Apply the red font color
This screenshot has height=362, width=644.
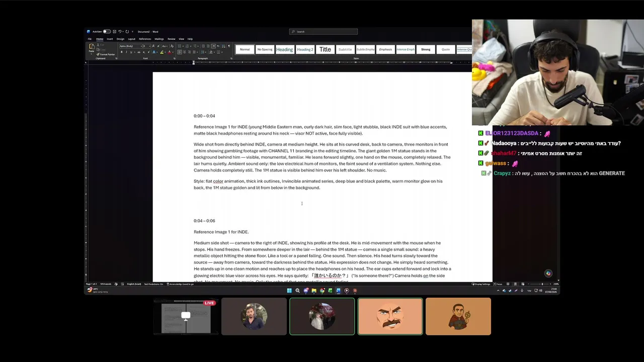coord(169,52)
